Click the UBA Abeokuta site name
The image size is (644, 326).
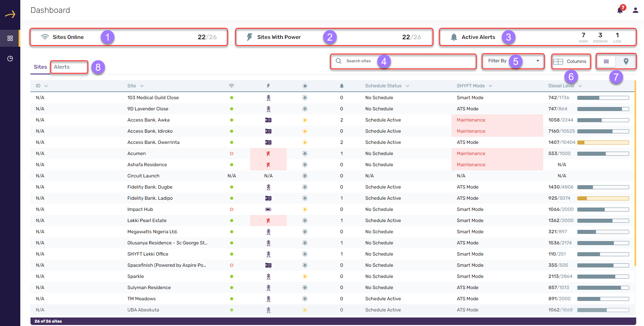click(143, 310)
